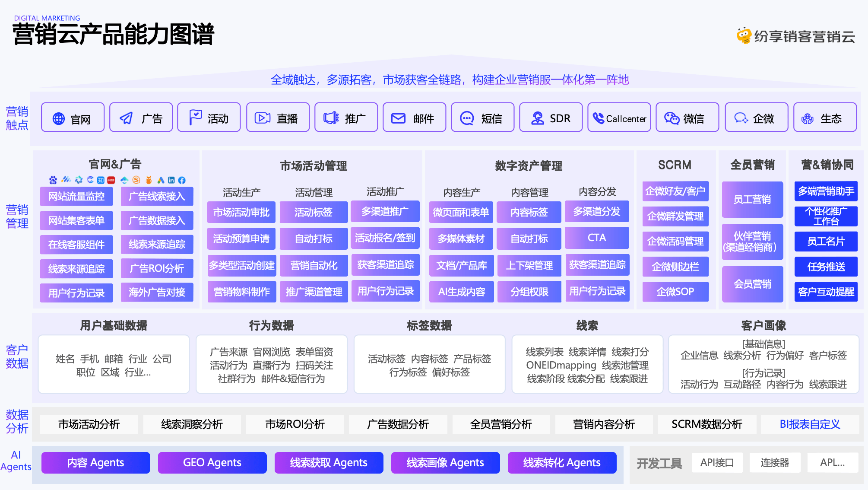Click the headset person icon for SDR

click(537, 118)
